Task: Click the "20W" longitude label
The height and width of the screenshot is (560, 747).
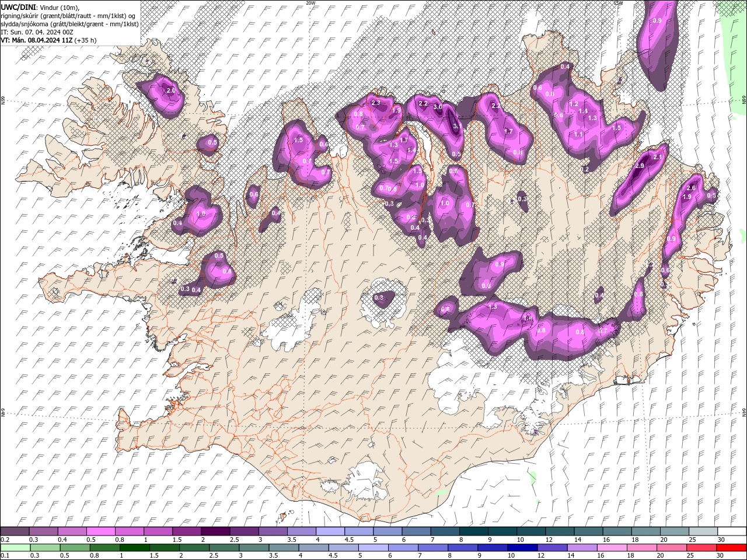Action: (x=310, y=3)
